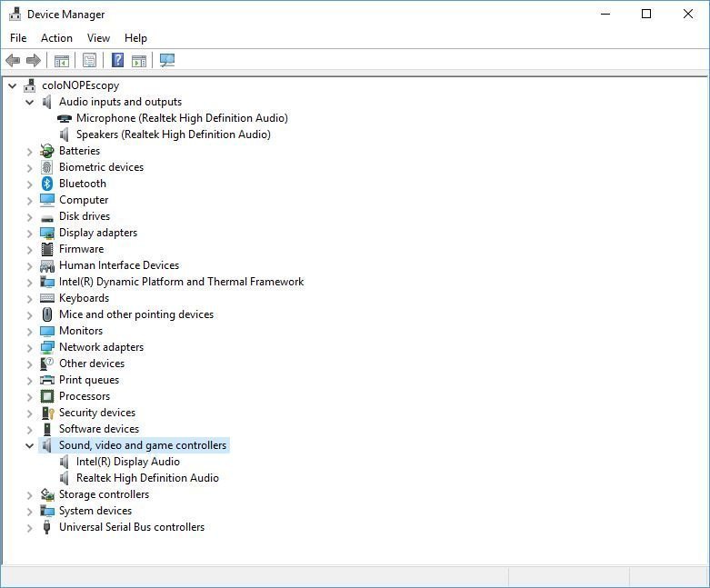710x588 pixels.
Task: Select the Print queues label
Action: (89, 380)
